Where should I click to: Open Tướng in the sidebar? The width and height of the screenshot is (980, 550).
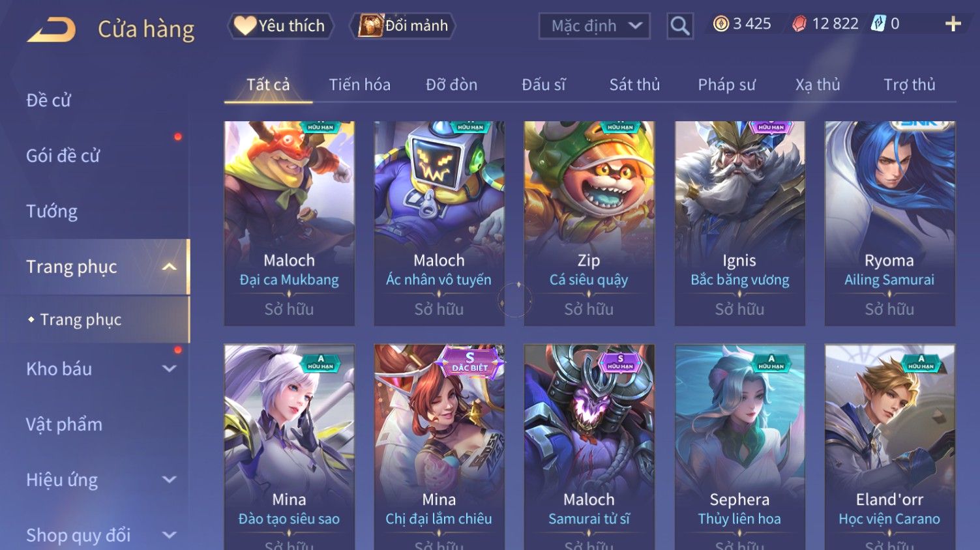[x=52, y=211]
